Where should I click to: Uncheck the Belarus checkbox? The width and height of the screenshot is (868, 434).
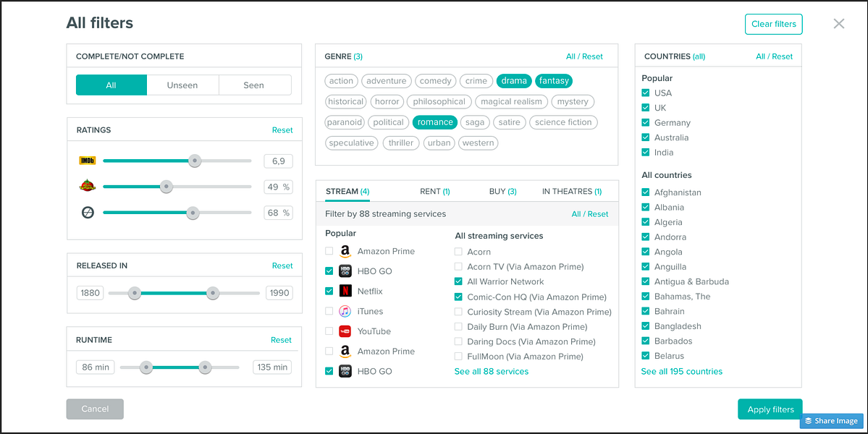(x=646, y=356)
